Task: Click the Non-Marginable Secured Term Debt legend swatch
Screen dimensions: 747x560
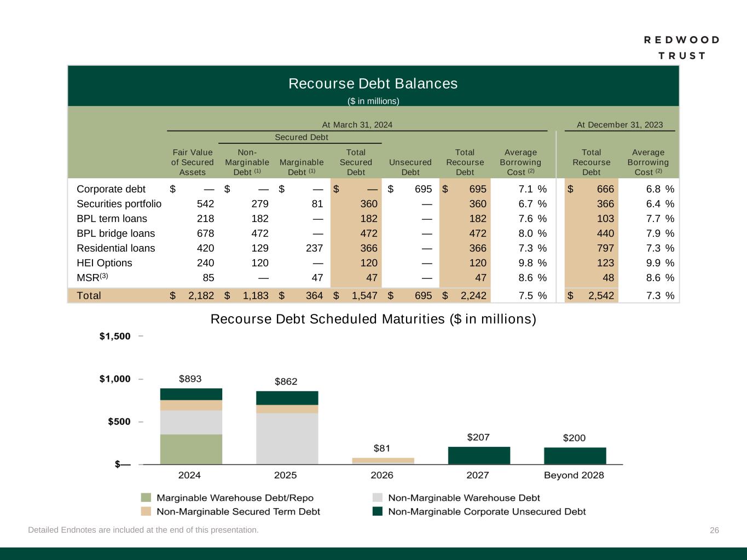Action: pos(146,511)
